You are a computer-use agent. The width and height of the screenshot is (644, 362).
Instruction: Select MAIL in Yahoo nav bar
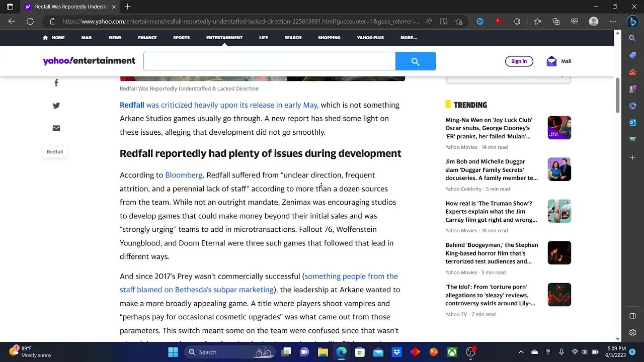coord(87,38)
